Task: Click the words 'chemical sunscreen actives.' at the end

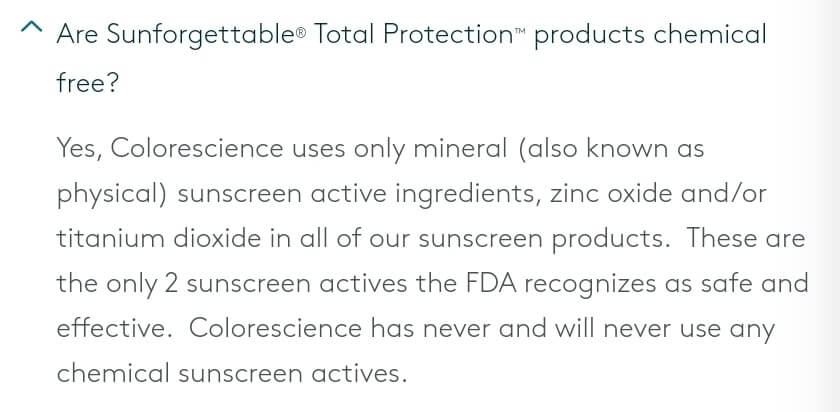Action: pyautogui.click(x=229, y=373)
